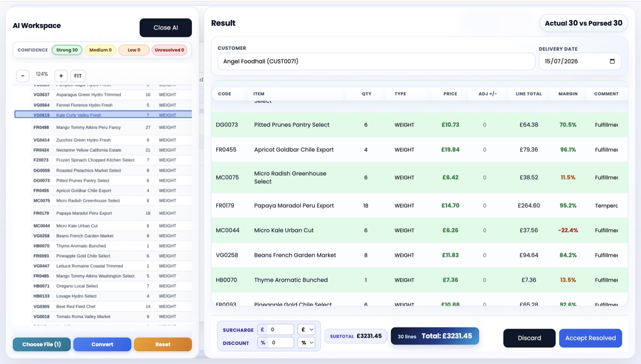Click the COMMENT column header
The height and width of the screenshot is (364, 641).
tap(606, 94)
